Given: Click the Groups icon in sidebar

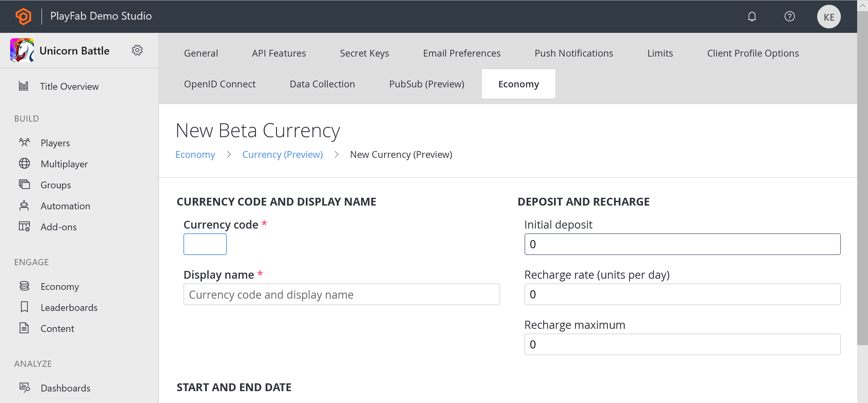Looking at the screenshot, I should coord(24,185).
